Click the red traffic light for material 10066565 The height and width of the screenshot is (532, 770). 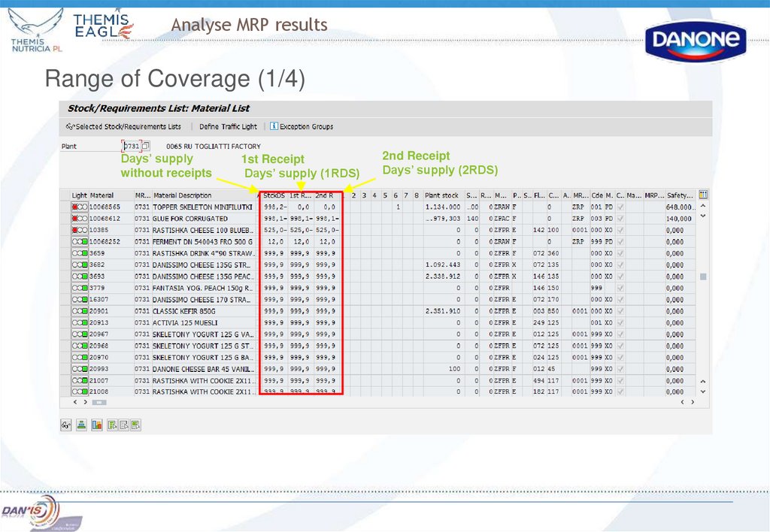(74, 207)
